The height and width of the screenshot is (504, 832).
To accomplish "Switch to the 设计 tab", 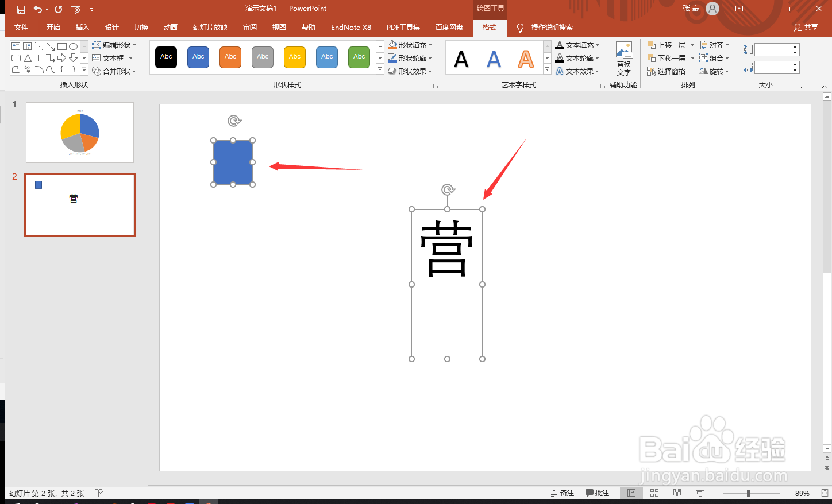I will point(112,28).
